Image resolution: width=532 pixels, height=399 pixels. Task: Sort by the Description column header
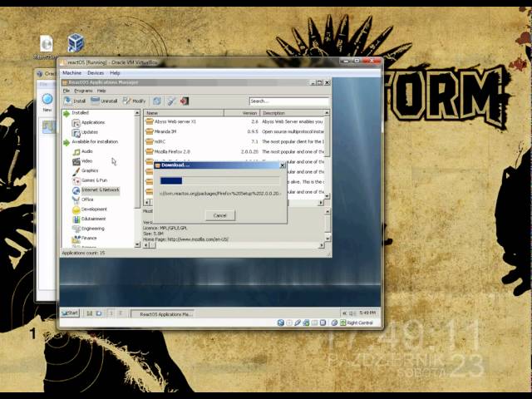(292, 113)
